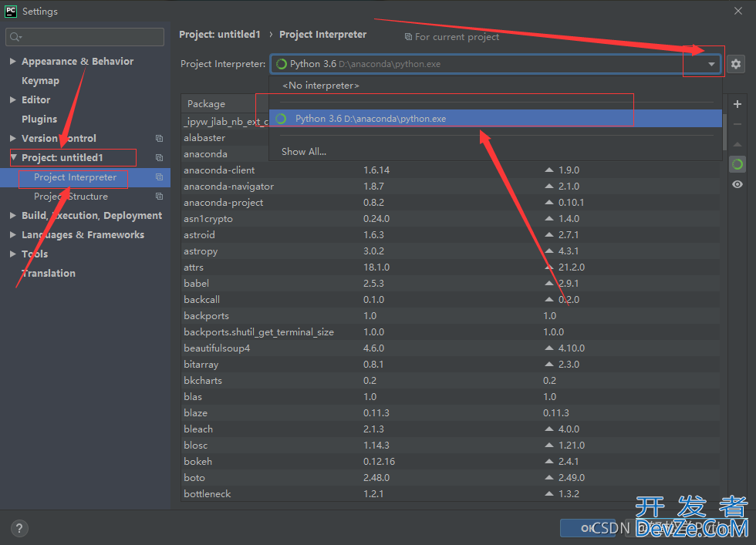The image size is (756, 545).
Task: Expand Appearance & Behavior section
Action: (13, 61)
